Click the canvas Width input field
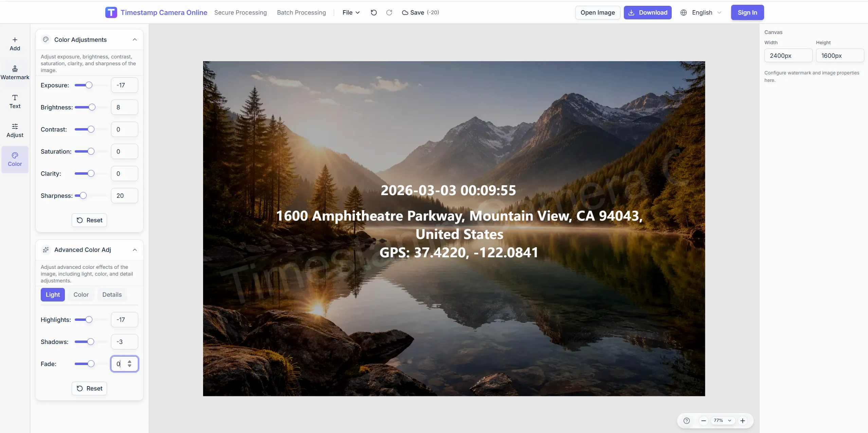 point(788,55)
